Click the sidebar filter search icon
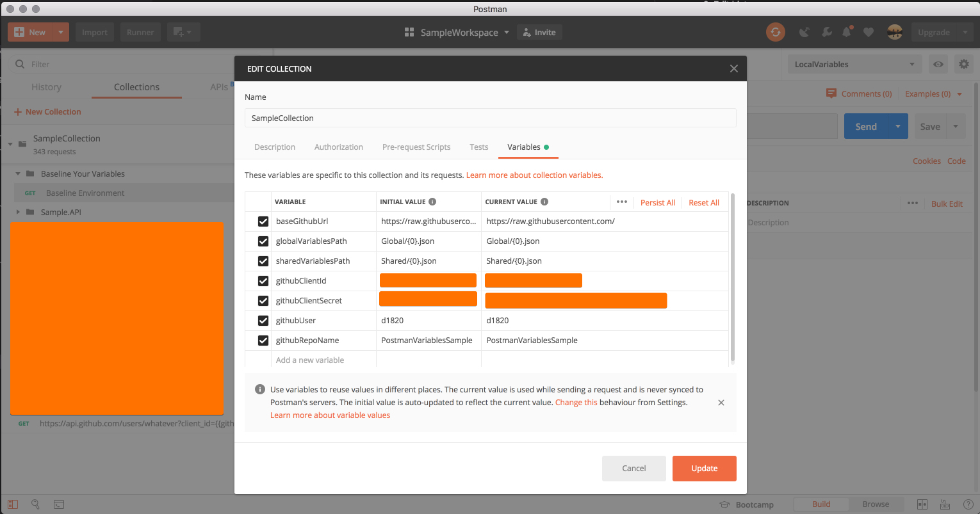Image resolution: width=980 pixels, height=514 pixels. pos(20,64)
